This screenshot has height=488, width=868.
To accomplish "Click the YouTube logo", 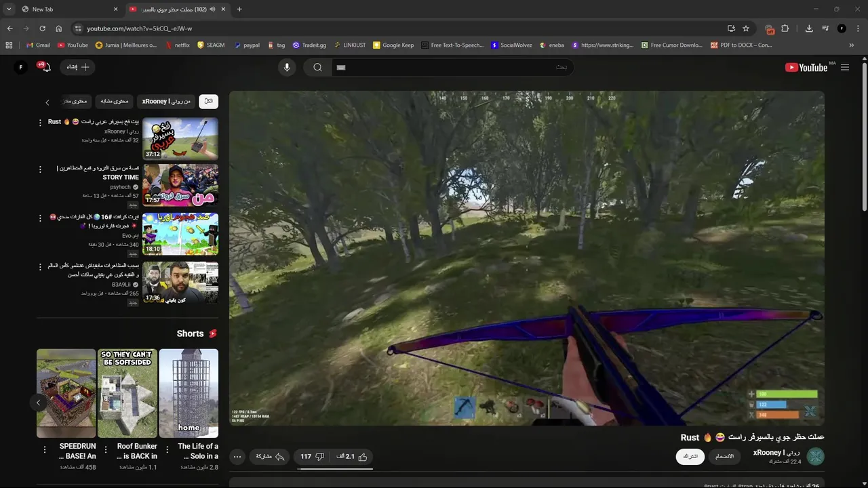I will click(806, 67).
